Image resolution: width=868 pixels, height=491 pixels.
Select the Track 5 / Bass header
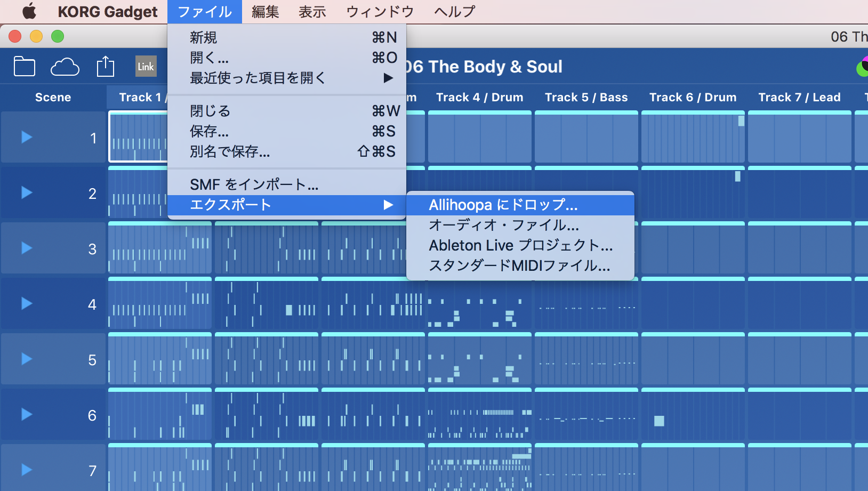coord(586,97)
